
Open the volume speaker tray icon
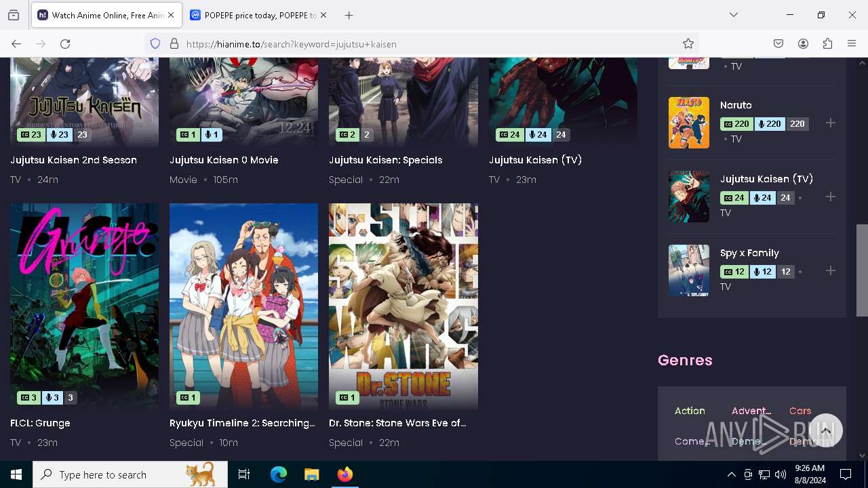[x=781, y=474]
